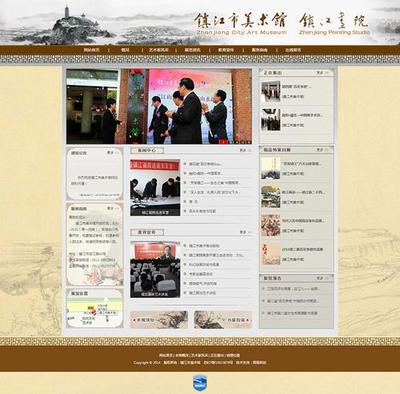Select the red active slideshow indicator dot
400x394 pixels.
[223, 142]
